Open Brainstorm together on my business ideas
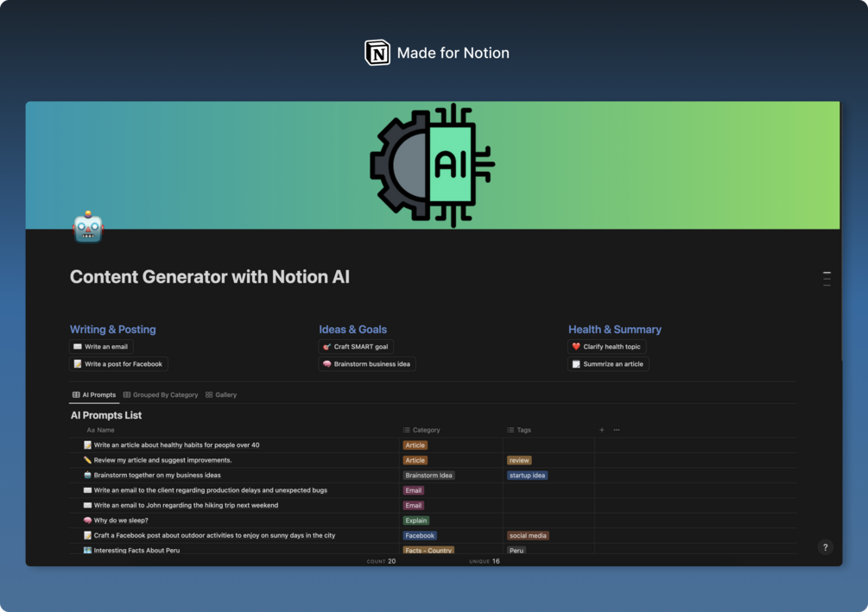This screenshot has width=868, height=612. (157, 476)
